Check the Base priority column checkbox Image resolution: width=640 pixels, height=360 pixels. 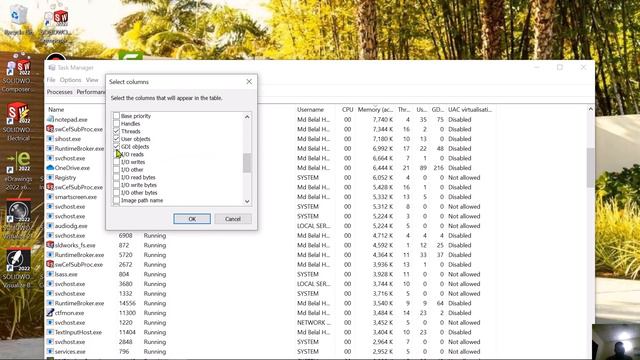click(116, 116)
